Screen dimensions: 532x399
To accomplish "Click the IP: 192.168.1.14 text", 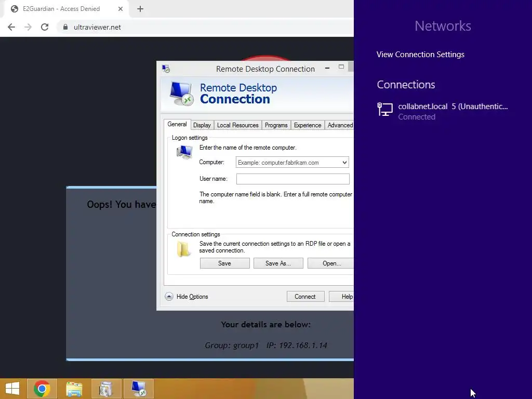I will tap(297, 345).
